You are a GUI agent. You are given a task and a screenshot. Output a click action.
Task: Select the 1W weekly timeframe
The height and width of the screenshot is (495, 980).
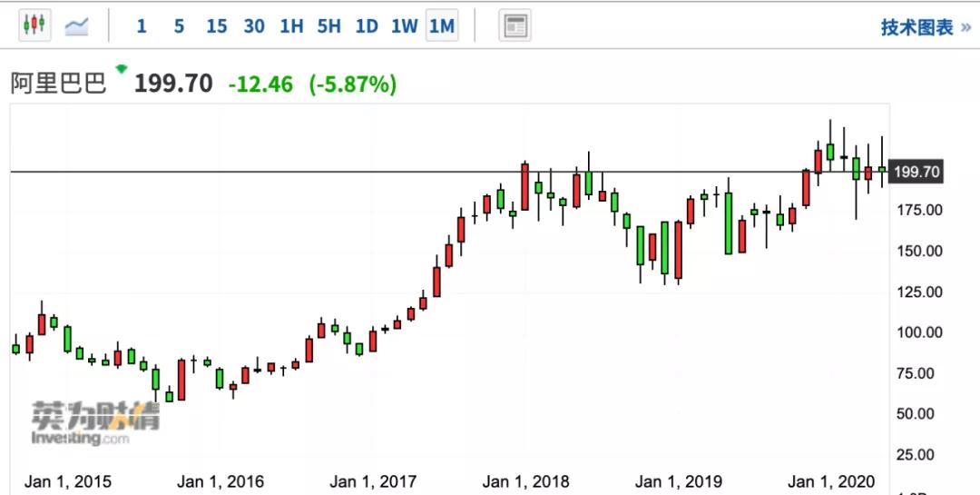click(405, 26)
